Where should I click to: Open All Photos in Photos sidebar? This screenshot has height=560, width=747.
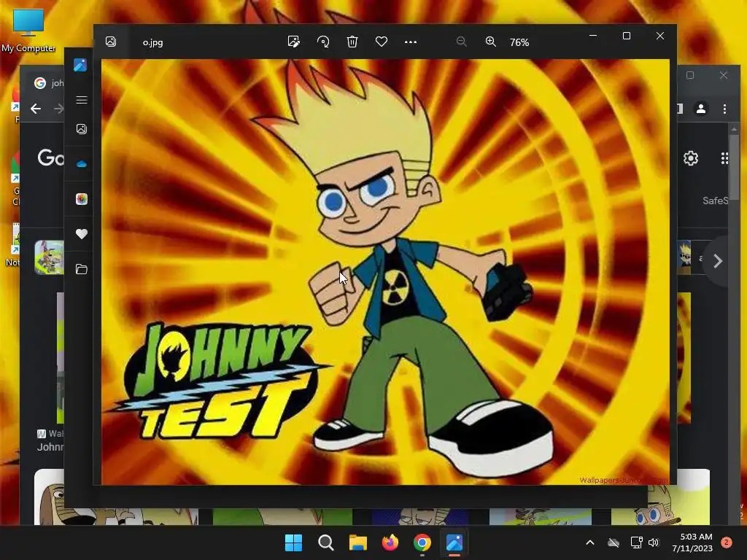[x=82, y=129]
